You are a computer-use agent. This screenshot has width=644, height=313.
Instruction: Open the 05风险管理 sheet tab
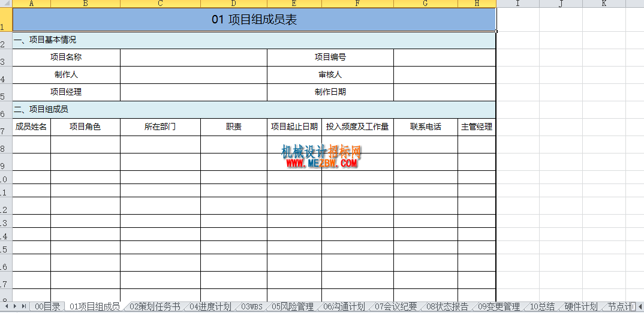(x=293, y=306)
